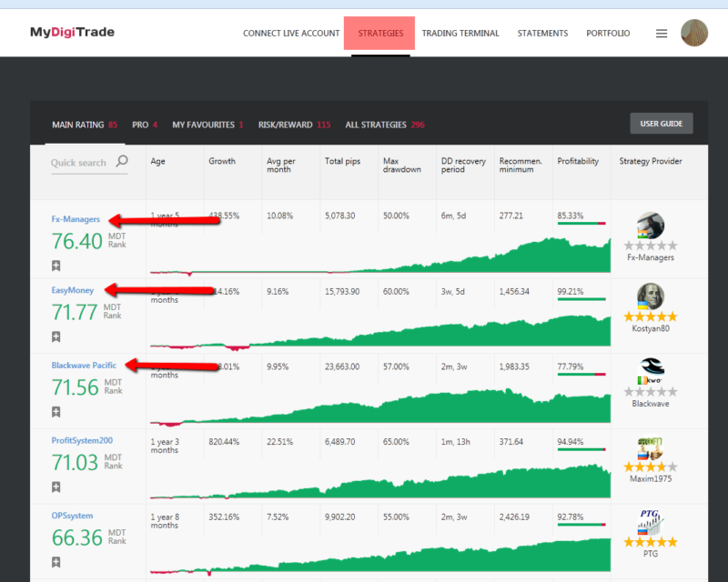
Task: Sort by Total pips header
Action: point(343,161)
